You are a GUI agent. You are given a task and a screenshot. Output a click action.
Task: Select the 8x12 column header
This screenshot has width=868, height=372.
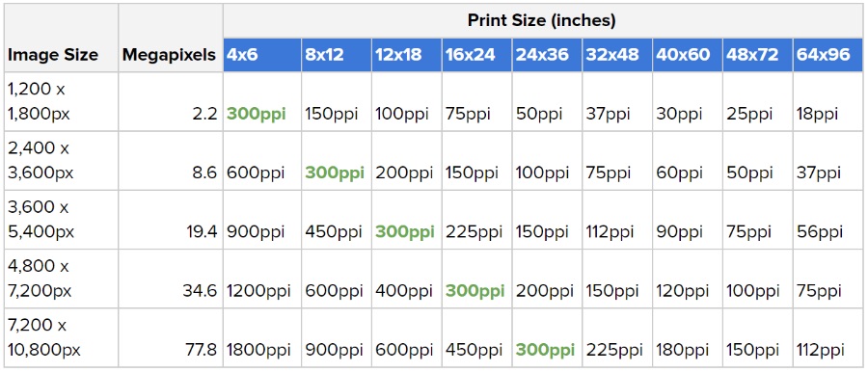(337, 55)
